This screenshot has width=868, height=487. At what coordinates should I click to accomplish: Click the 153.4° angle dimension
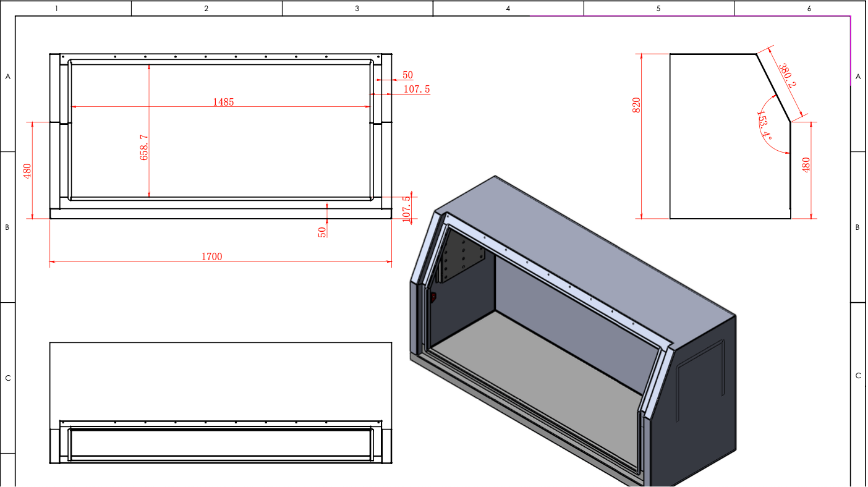(764, 126)
